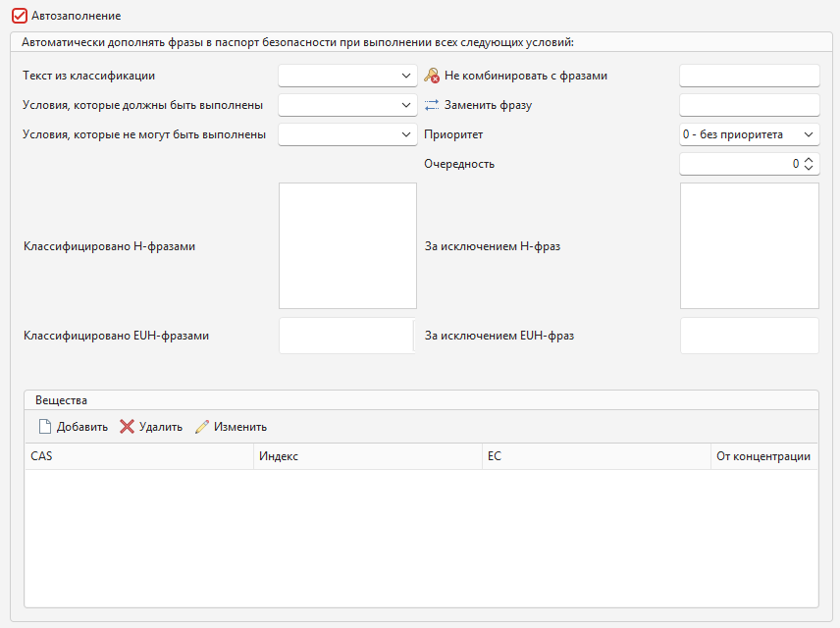Sort by the CAS column header
Screen dimensions: 840x628
(139, 456)
